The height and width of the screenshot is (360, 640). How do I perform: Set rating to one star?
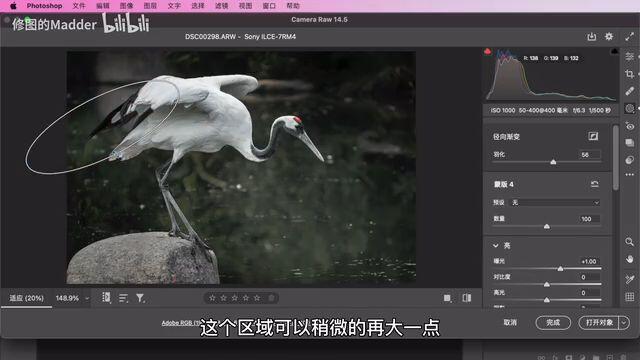pyautogui.click(x=212, y=298)
